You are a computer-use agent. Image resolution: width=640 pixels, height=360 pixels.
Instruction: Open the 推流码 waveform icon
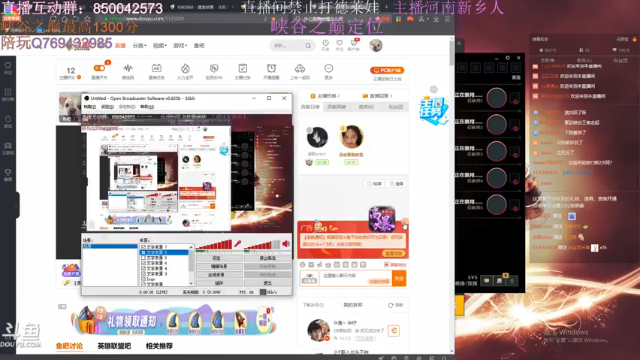click(x=128, y=68)
